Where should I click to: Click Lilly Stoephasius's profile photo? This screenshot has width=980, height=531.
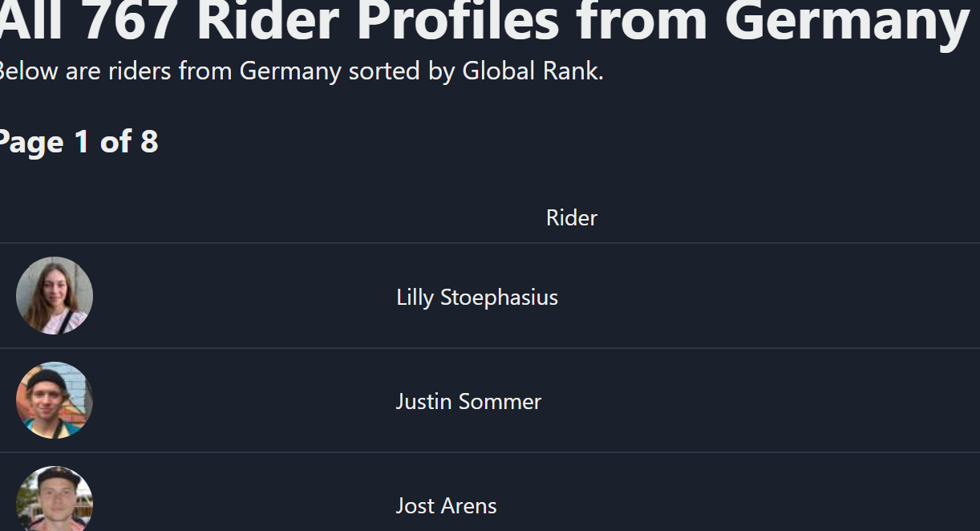(55, 295)
